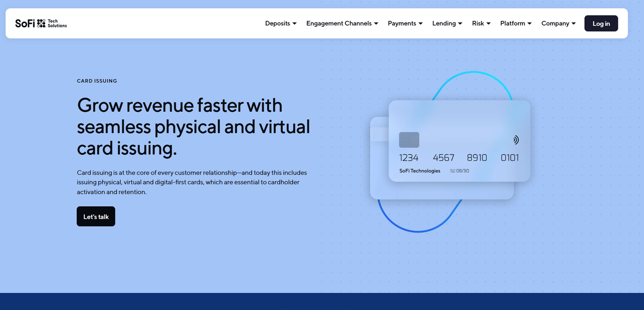Screen dimensions: 644x310
Task: Click the Let's talk button
Action: pos(96,217)
